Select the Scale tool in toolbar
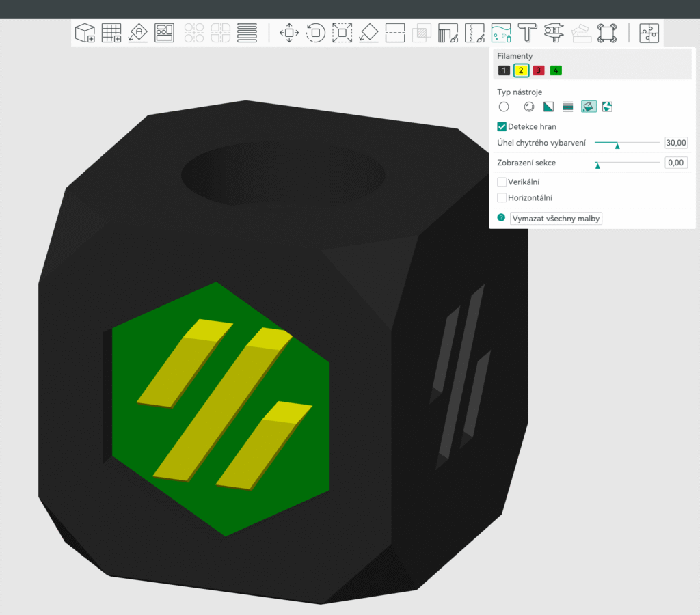 click(342, 33)
